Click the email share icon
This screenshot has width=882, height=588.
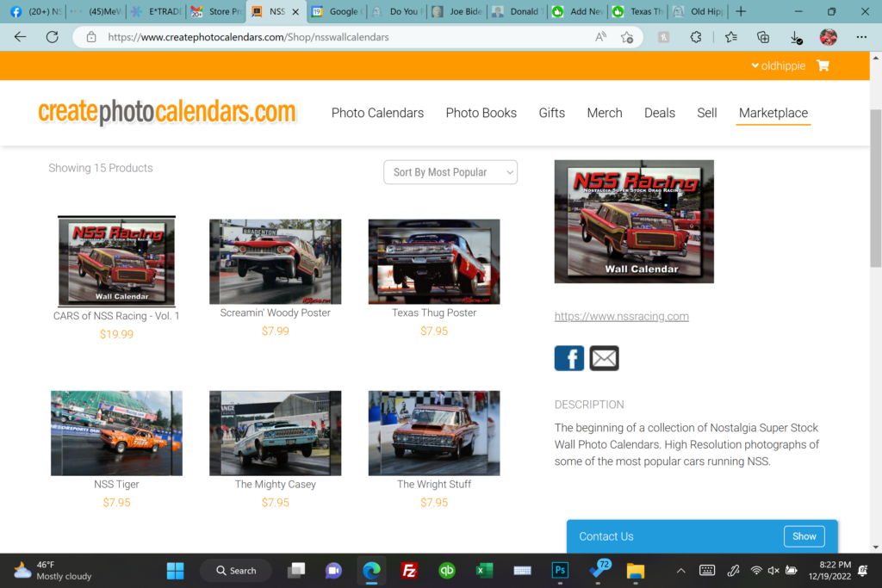coord(604,358)
